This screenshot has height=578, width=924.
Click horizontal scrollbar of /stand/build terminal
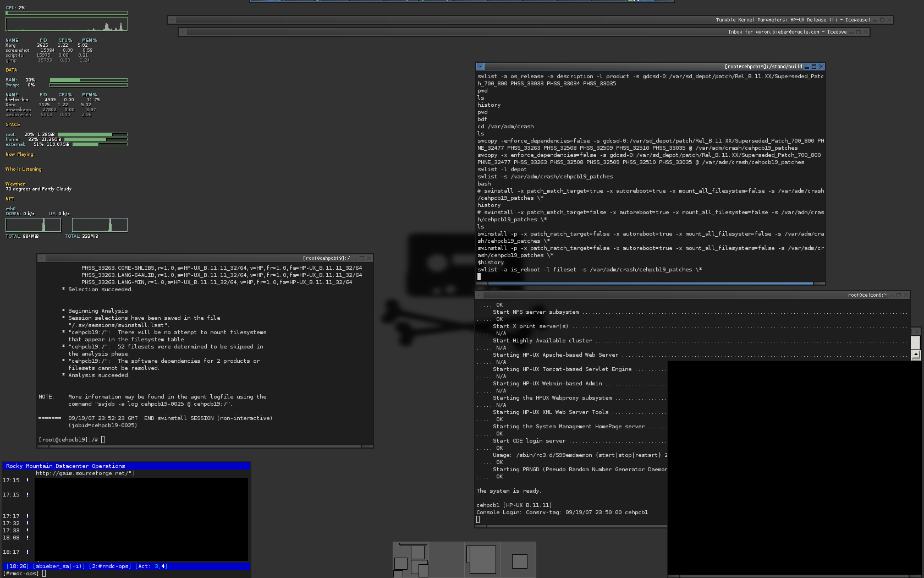tap(650, 283)
